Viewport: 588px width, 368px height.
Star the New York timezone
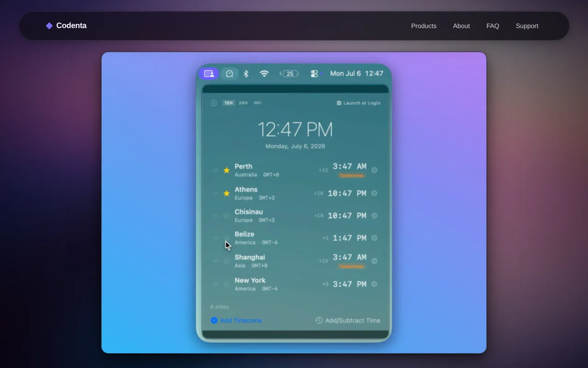coord(226,284)
